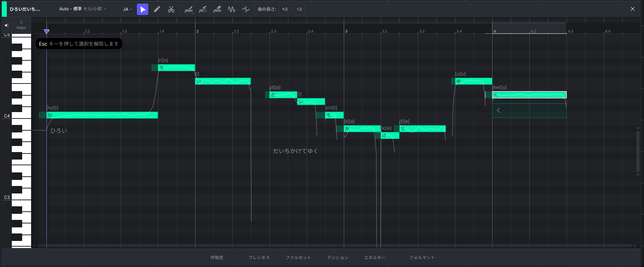Select the pitch curve brush tool
Viewport: 644px width, 267px height.
pos(203,9)
